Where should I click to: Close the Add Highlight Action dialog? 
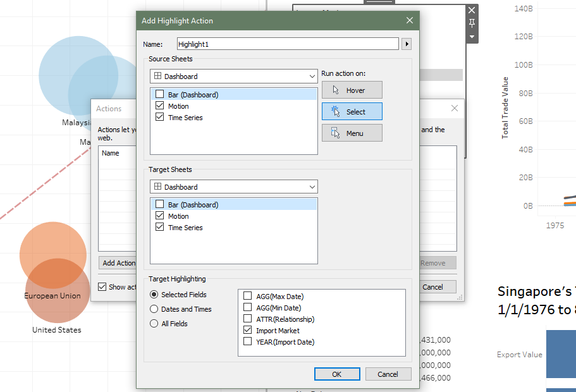(x=410, y=21)
